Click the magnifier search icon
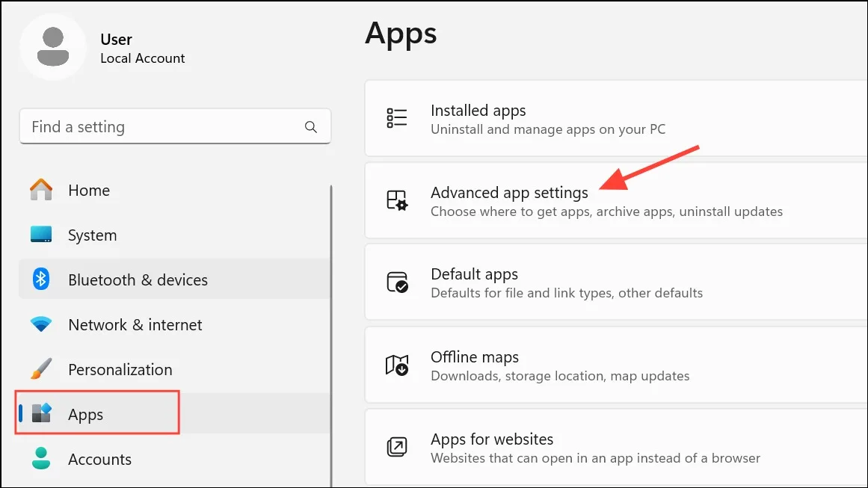 coord(311,127)
